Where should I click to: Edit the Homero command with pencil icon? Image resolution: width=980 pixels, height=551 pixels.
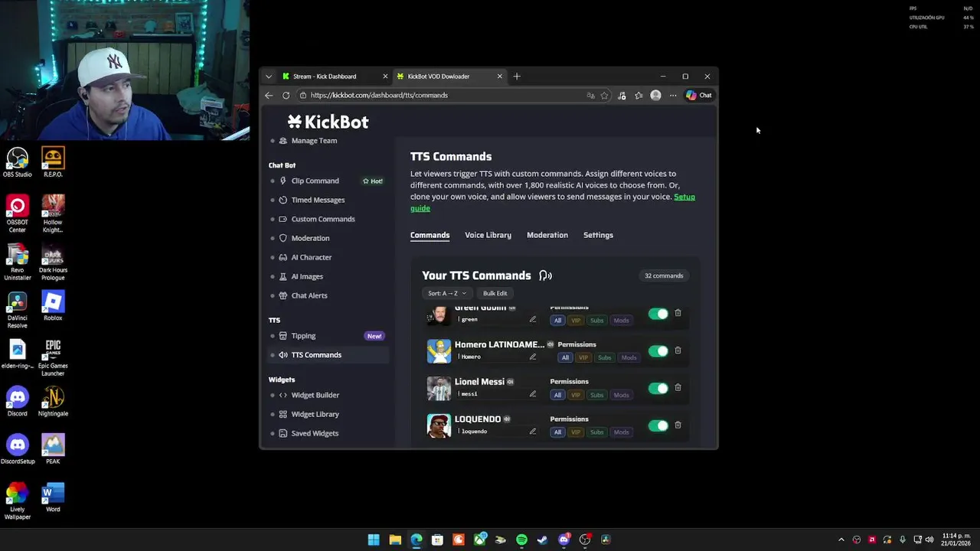[x=533, y=357]
